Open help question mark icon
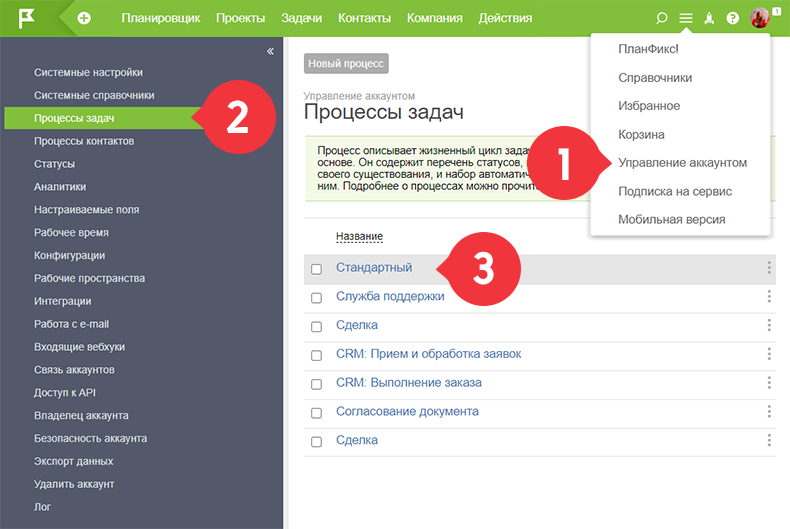This screenshot has height=529, width=790. point(733,18)
